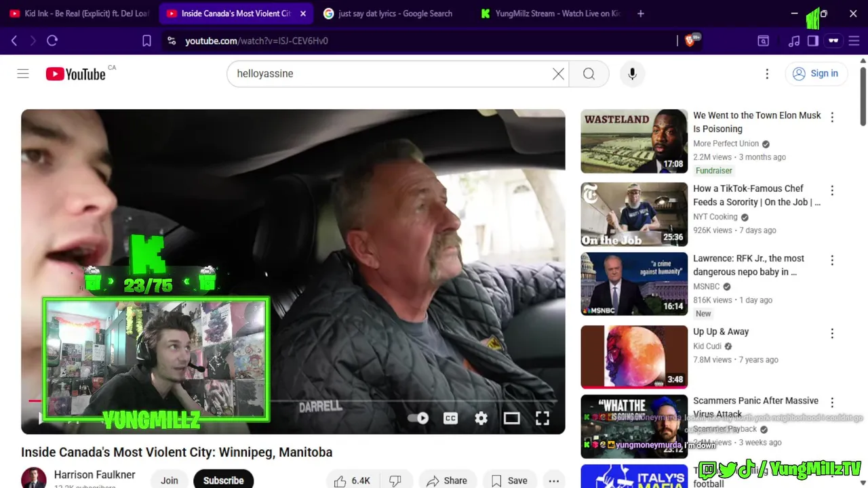This screenshot has height=488, width=868.
Task: Open Harrison Faulkner channel avatar
Action: pos(34,478)
